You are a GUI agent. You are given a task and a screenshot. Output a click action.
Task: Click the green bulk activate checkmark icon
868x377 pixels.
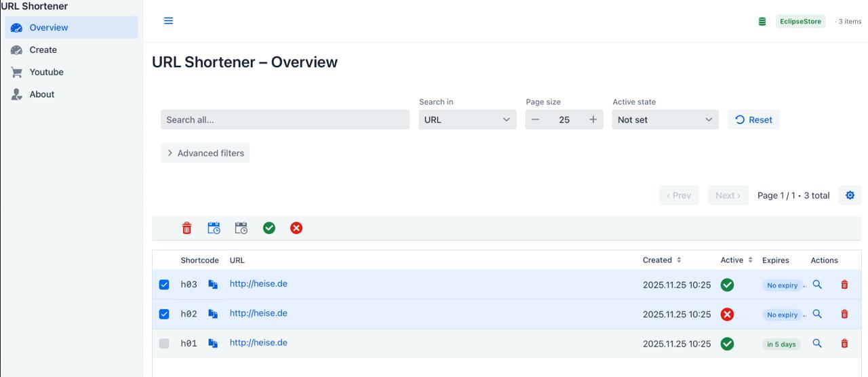click(x=269, y=229)
